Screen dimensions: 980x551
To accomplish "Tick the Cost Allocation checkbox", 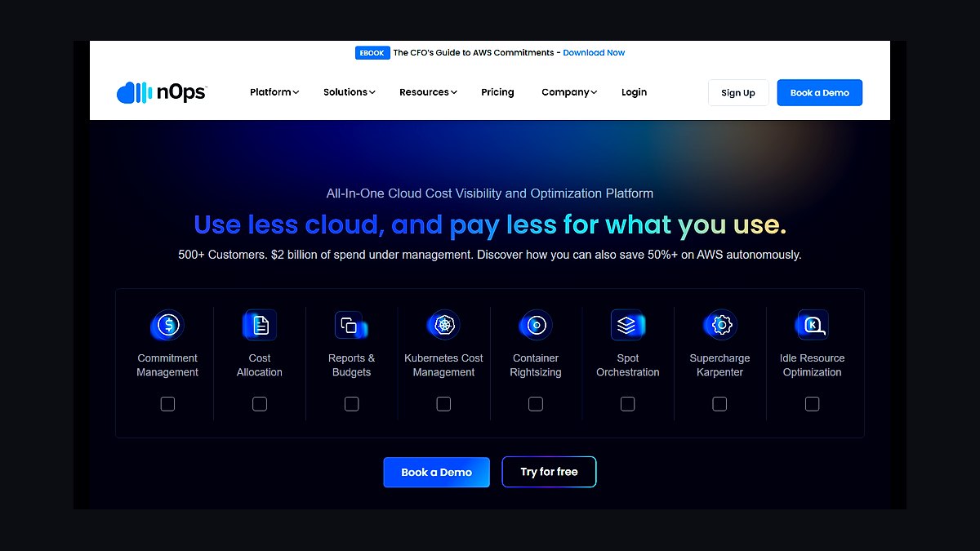I will [260, 403].
